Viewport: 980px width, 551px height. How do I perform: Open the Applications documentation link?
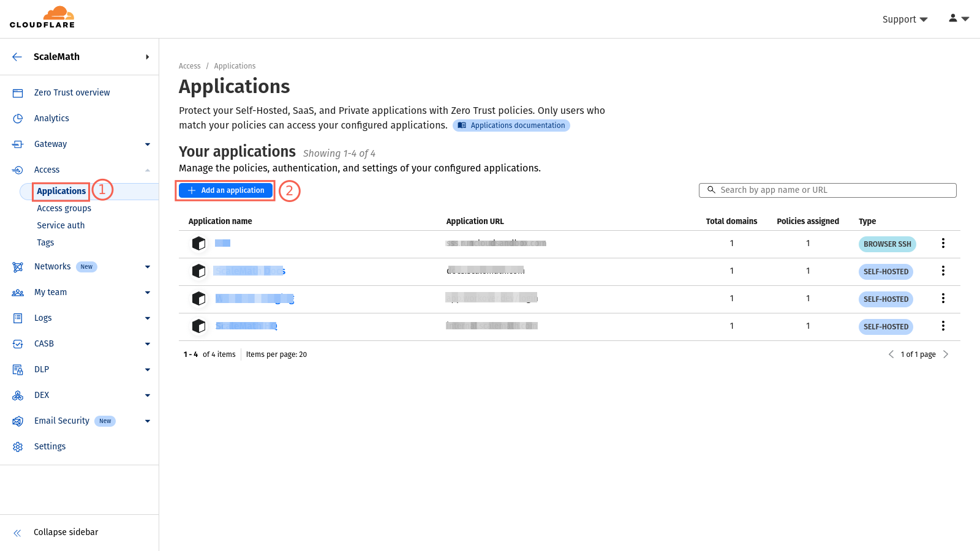(x=511, y=126)
